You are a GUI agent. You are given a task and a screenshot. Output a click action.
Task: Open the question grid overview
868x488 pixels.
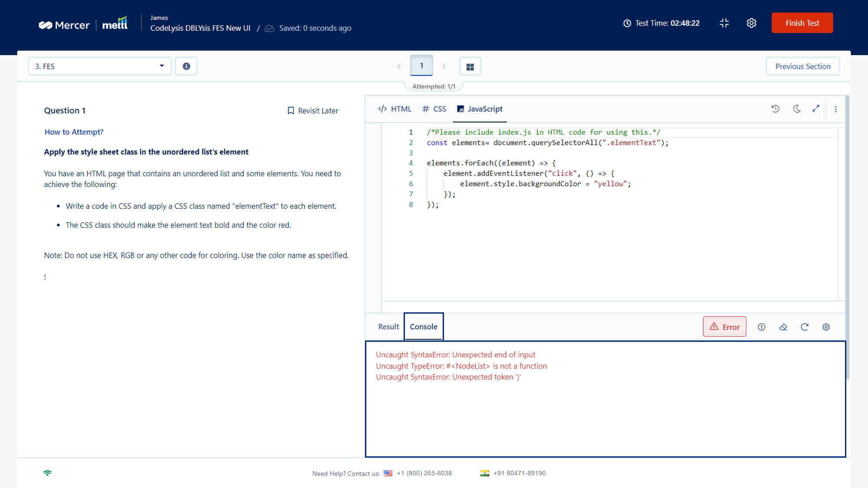(470, 66)
